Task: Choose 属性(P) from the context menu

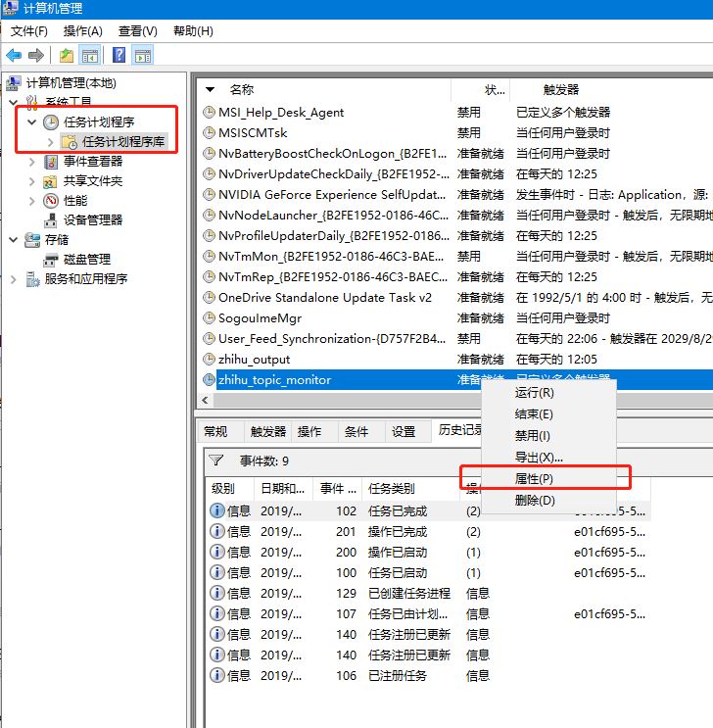Action: (x=534, y=479)
